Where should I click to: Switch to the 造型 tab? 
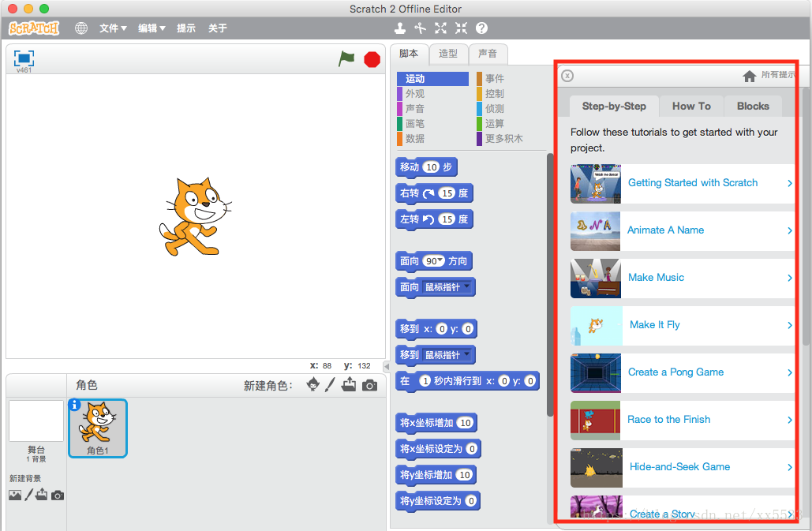pyautogui.click(x=448, y=54)
